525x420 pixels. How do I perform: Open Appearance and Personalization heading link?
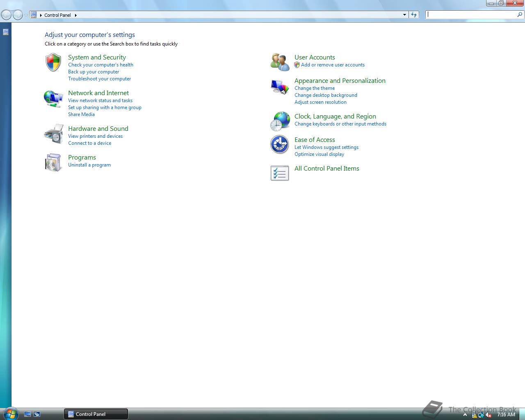(340, 81)
